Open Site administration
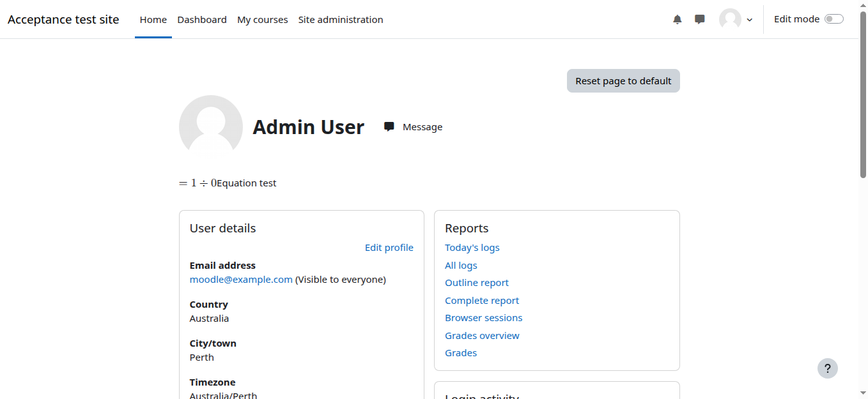 coord(341,20)
